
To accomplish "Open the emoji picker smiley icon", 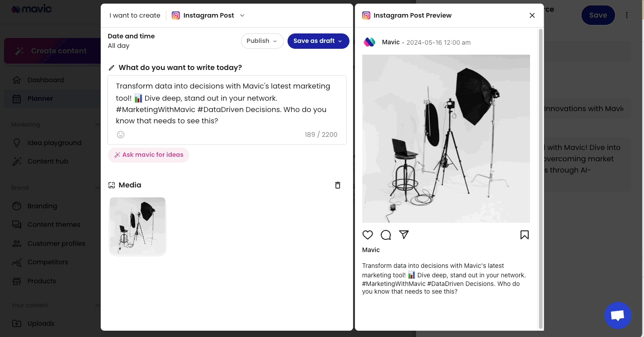I will pyautogui.click(x=121, y=135).
